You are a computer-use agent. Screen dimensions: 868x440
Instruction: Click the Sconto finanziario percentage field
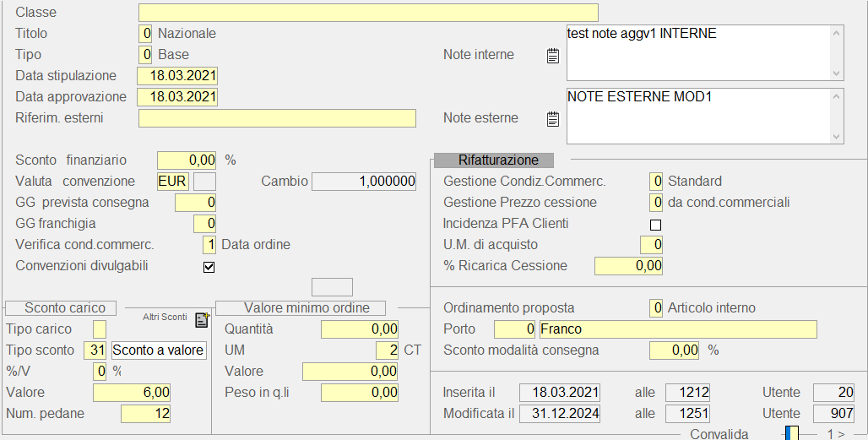pyautogui.click(x=187, y=160)
